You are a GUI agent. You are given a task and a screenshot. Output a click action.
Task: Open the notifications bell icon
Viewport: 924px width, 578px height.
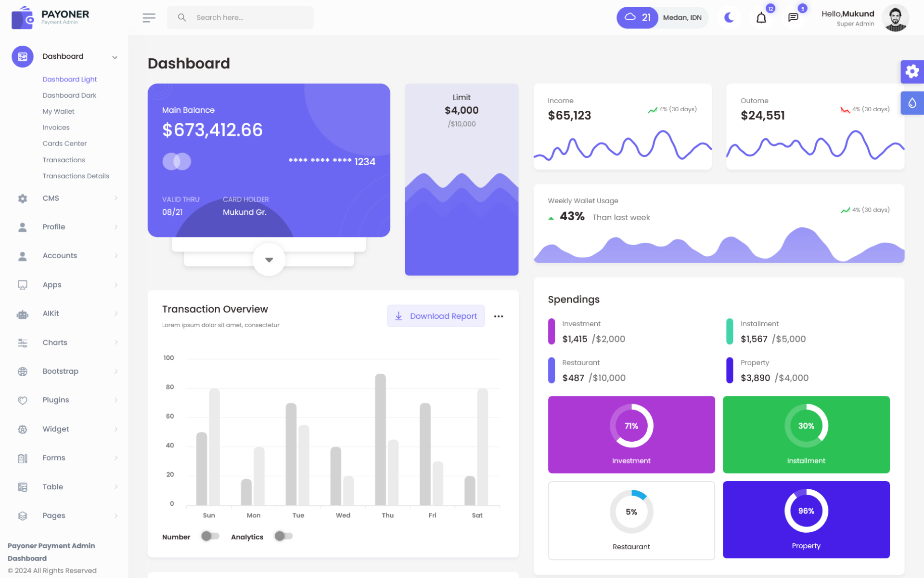coord(761,18)
